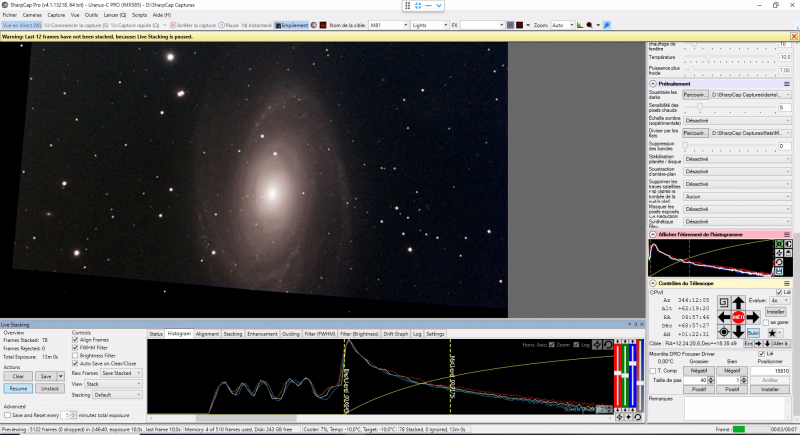Open the star favorites icon in telescope controls

(774, 332)
